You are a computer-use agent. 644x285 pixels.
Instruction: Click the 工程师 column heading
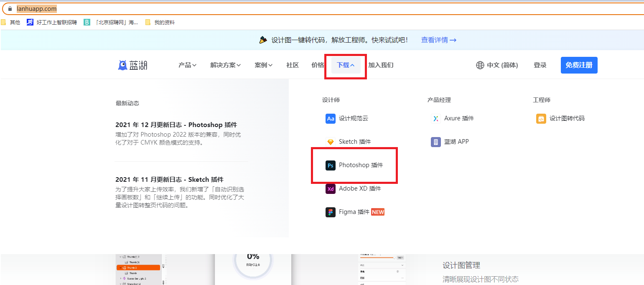click(542, 100)
